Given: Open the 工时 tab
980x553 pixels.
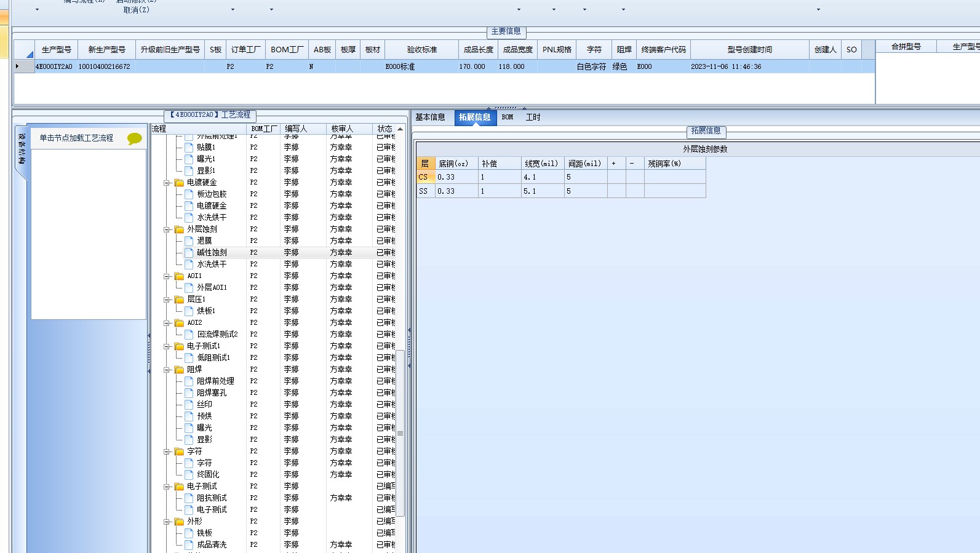Looking at the screenshot, I should [533, 117].
